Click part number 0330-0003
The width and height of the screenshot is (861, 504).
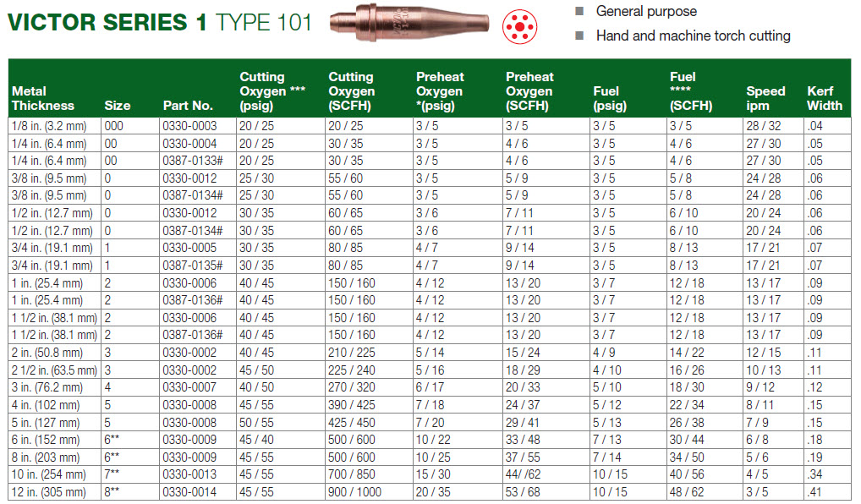[189, 126]
